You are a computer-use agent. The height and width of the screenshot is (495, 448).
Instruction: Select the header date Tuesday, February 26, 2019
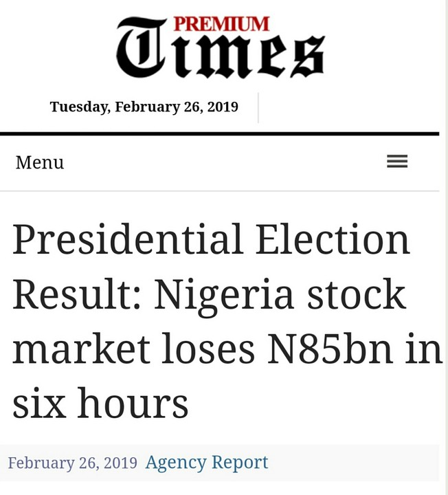pyautogui.click(x=144, y=107)
